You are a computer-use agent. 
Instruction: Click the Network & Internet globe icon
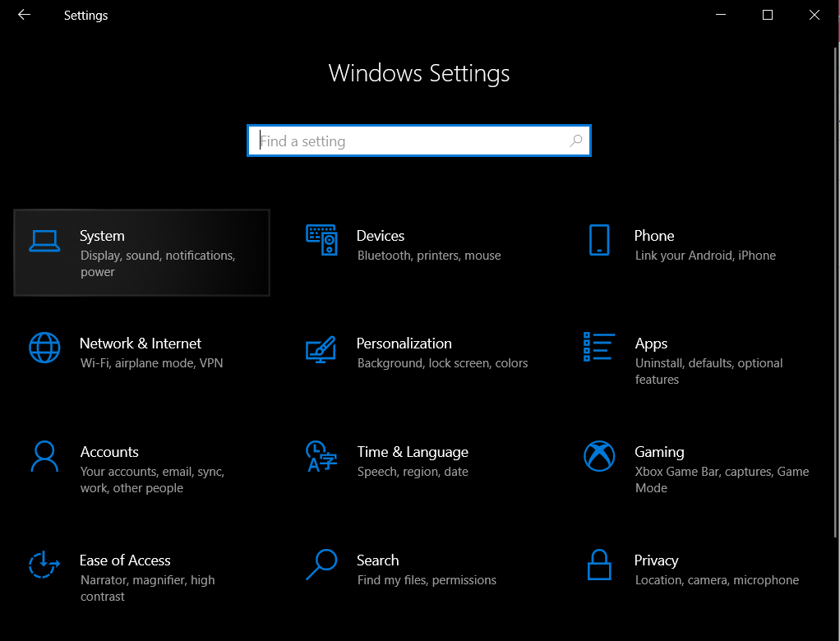click(x=44, y=348)
